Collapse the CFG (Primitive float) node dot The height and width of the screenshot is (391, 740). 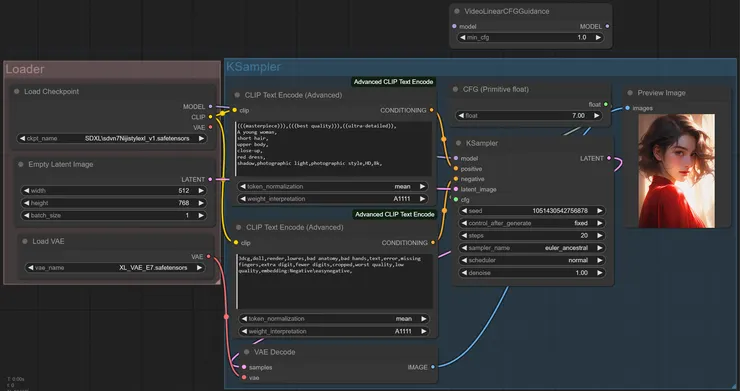(x=455, y=89)
